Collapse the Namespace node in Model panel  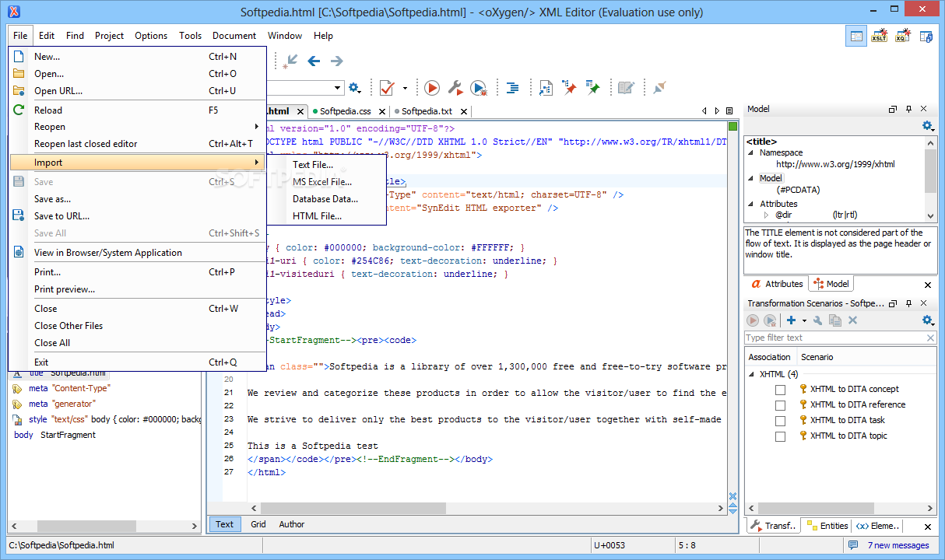click(752, 153)
